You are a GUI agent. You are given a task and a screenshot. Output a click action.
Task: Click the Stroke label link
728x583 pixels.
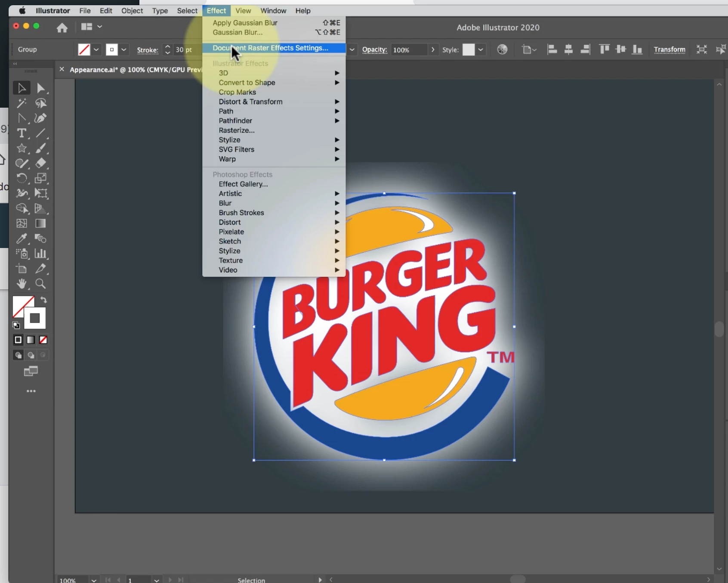148,50
